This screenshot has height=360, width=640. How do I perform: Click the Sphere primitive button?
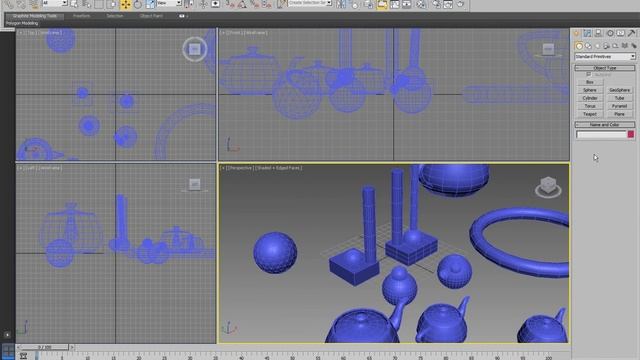coord(590,90)
